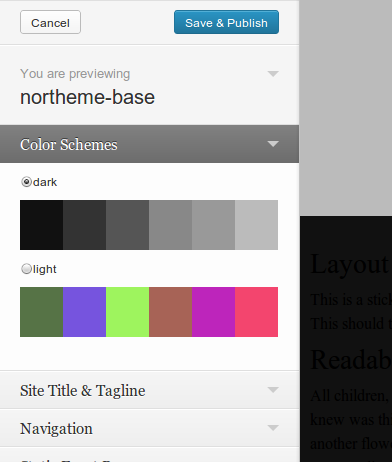392x462 pixels.
Task: Expand Site Title & Tagline arrow
Action: pos(273,390)
